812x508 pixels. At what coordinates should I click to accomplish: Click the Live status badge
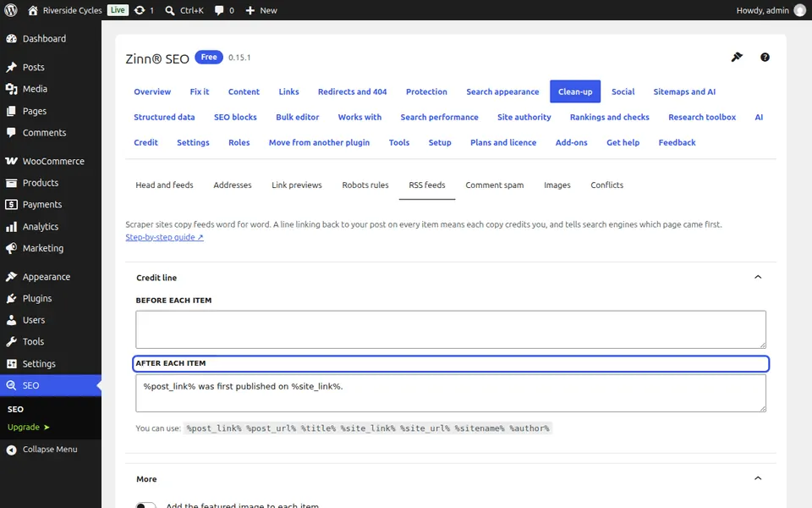click(118, 10)
